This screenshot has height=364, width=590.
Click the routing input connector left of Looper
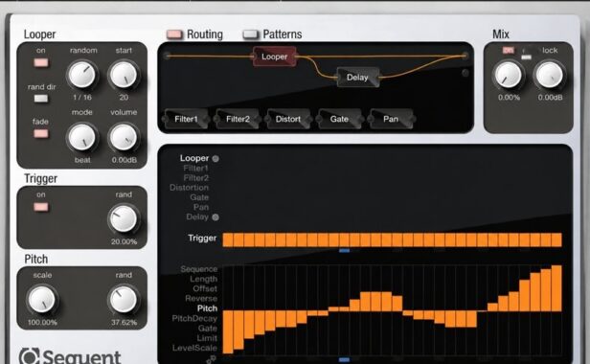[167, 57]
